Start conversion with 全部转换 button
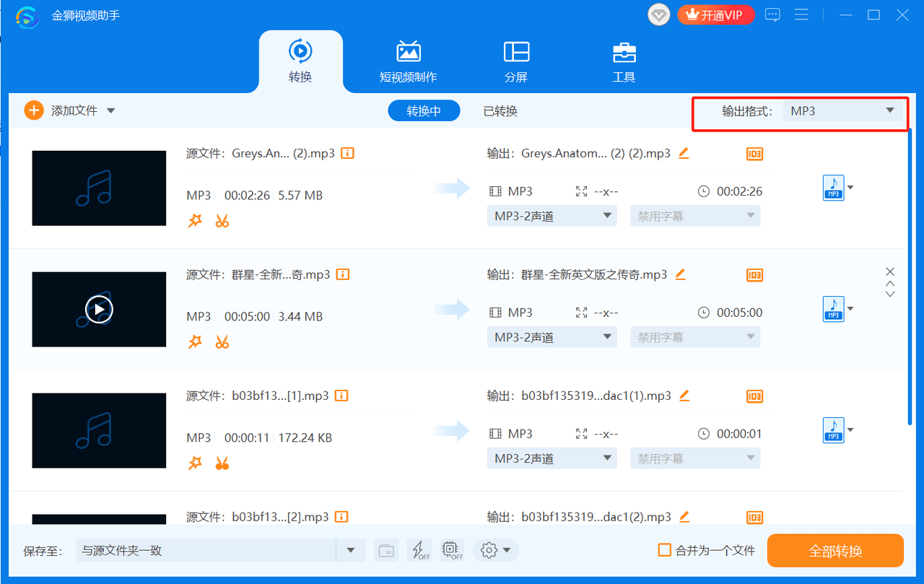Screen dimensions: 924x584 click(x=835, y=551)
